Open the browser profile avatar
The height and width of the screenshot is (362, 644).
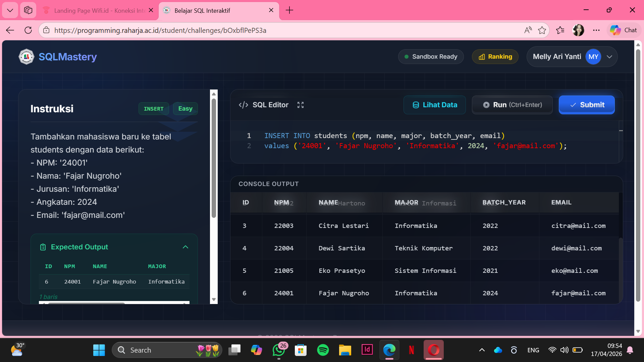point(578,30)
